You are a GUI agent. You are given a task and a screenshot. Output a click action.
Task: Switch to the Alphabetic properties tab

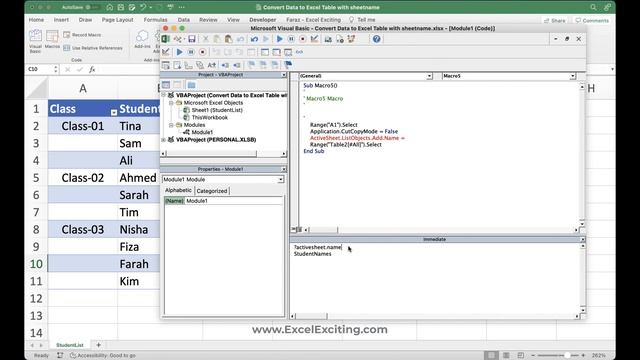(178, 190)
